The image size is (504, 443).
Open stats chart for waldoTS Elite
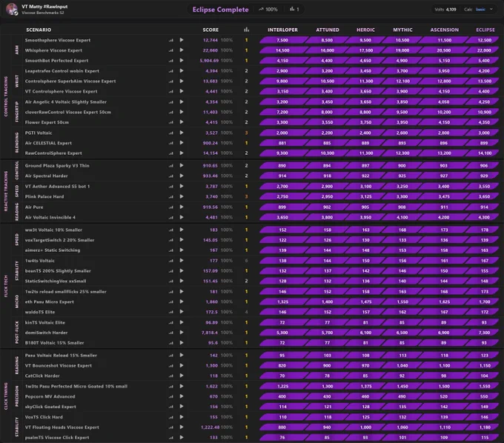[x=170, y=313]
